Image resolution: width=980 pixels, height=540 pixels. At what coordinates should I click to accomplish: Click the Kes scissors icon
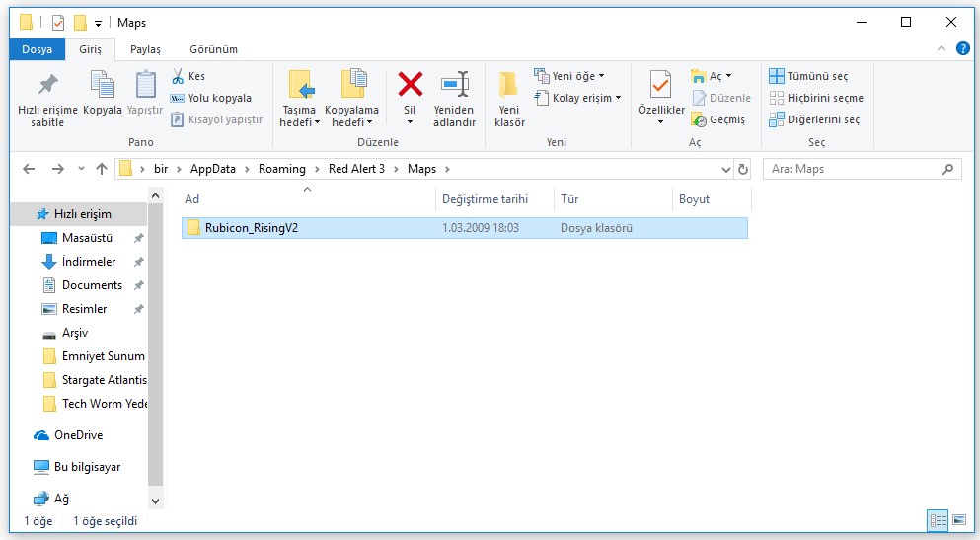179,76
